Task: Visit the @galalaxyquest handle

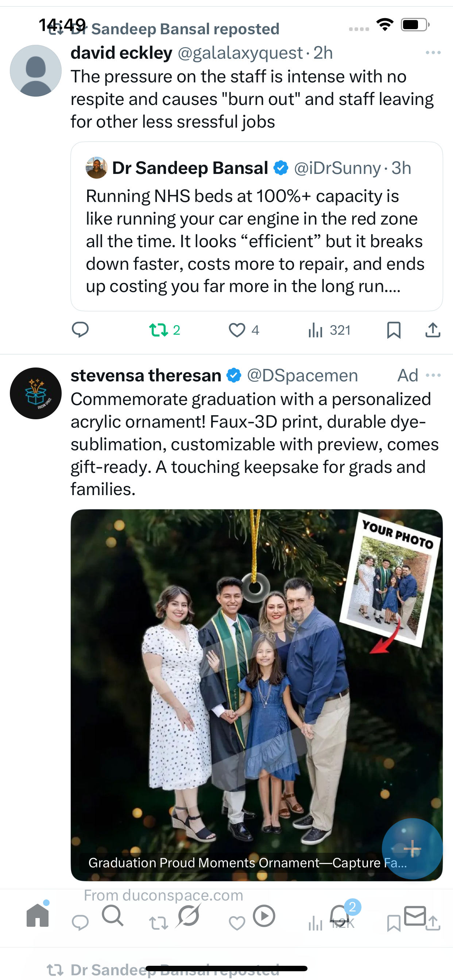Action: 240,53
